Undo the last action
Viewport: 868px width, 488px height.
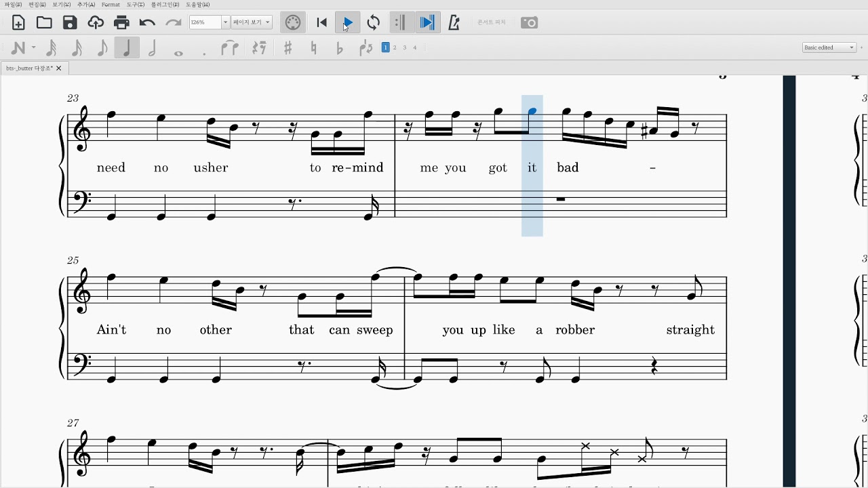click(147, 22)
